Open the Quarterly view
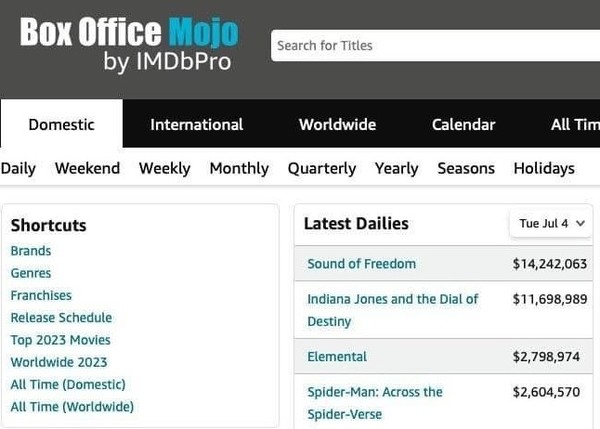Image resolution: width=600 pixels, height=429 pixels. point(321,168)
